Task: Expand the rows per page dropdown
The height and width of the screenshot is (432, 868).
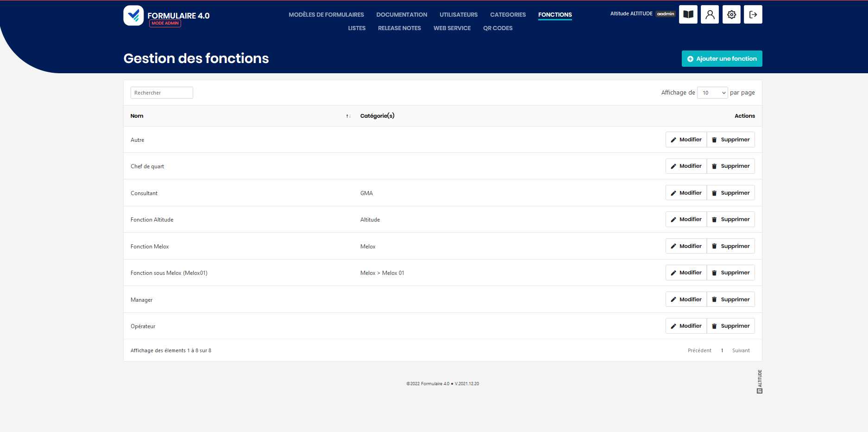Action: point(712,93)
